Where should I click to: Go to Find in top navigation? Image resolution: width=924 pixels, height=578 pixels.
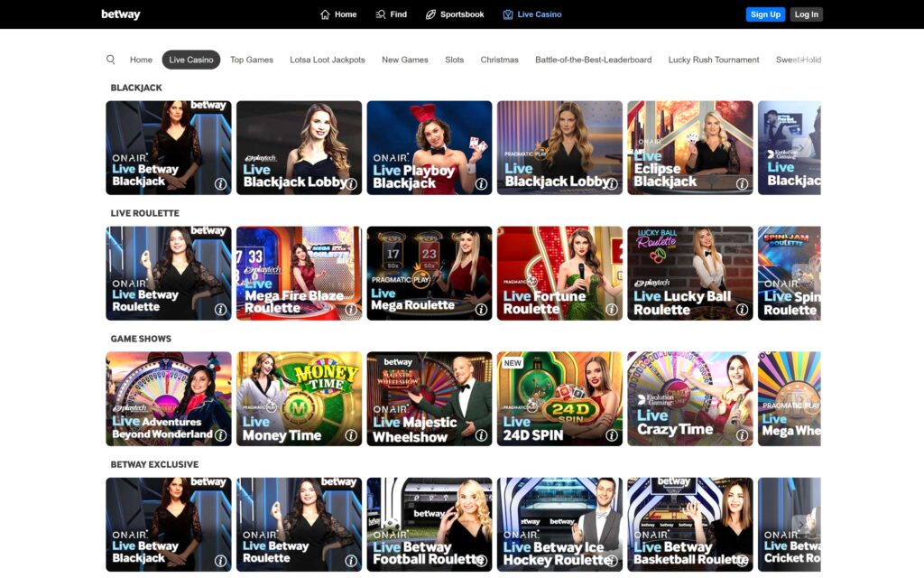point(391,14)
